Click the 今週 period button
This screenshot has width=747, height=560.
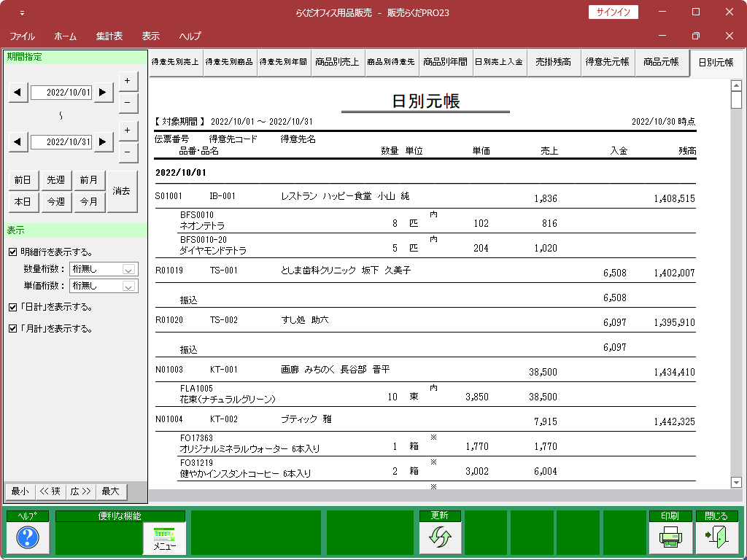tap(55, 202)
